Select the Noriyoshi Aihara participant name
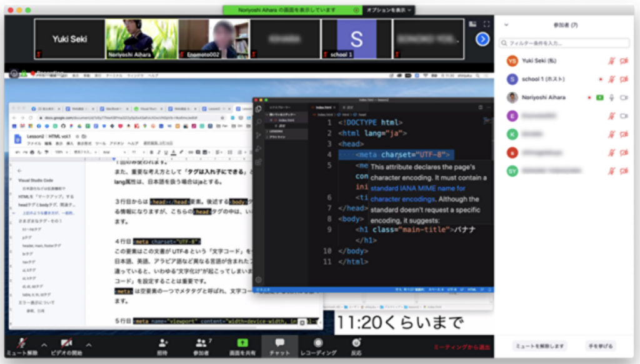The width and height of the screenshot is (640, 364). point(543,97)
